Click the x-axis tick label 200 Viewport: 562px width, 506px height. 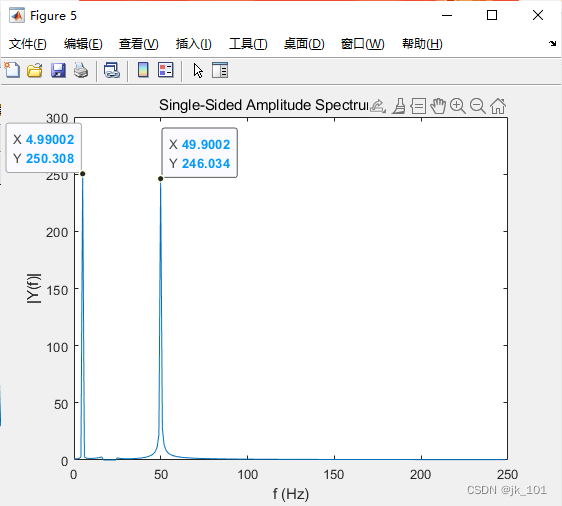(420, 475)
